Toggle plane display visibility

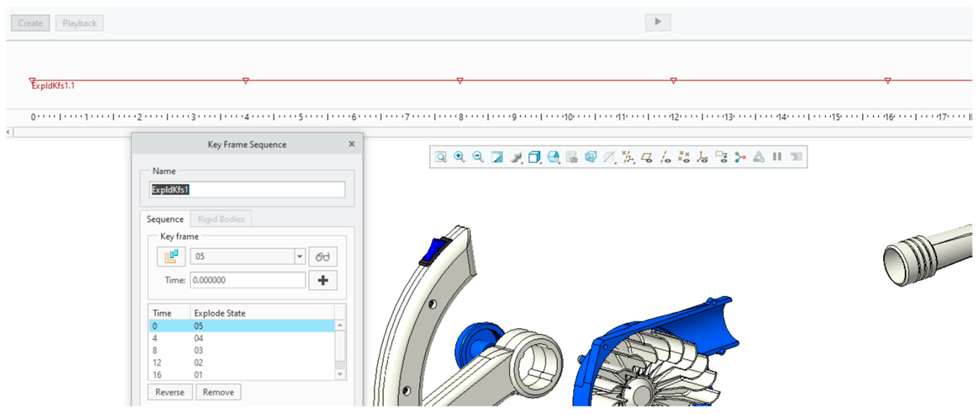[646, 157]
